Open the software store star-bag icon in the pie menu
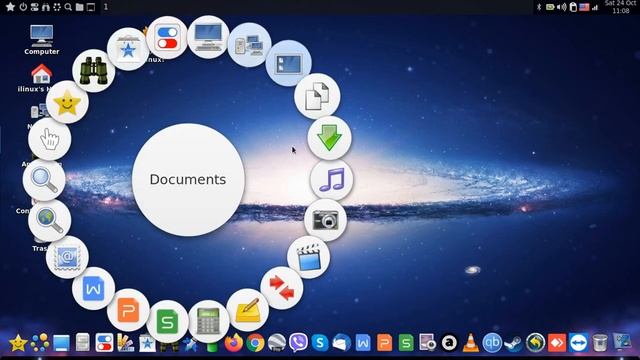 pos(128,49)
